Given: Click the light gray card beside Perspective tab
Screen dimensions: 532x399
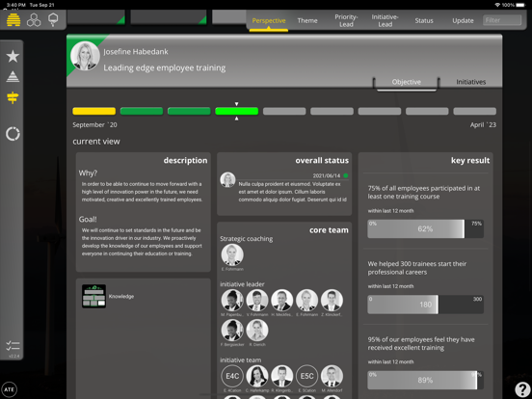Looking at the screenshot, I should tap(229, 16).
